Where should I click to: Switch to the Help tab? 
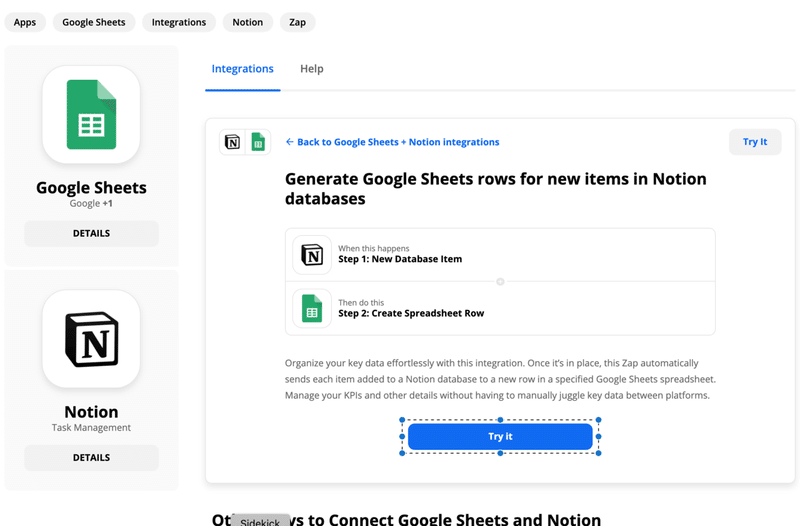point(312,69)
